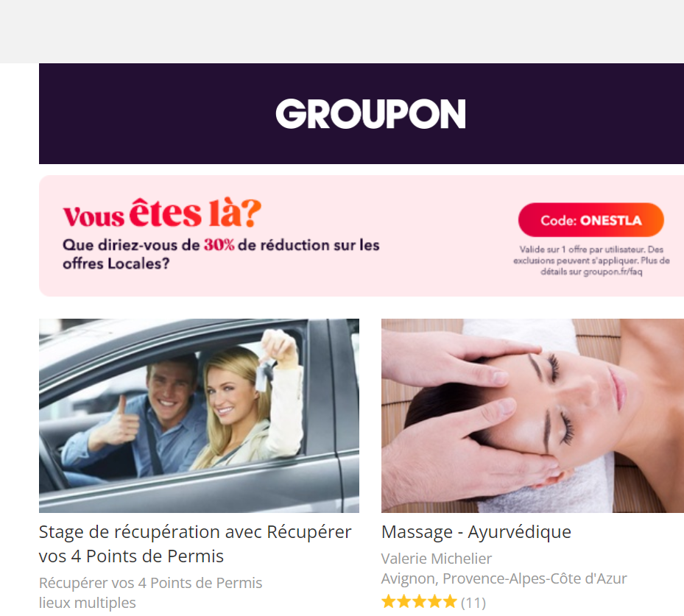Screen dimensions: 684x616
Task: Click the lieux multiples location text
Action: click(87, 603)
